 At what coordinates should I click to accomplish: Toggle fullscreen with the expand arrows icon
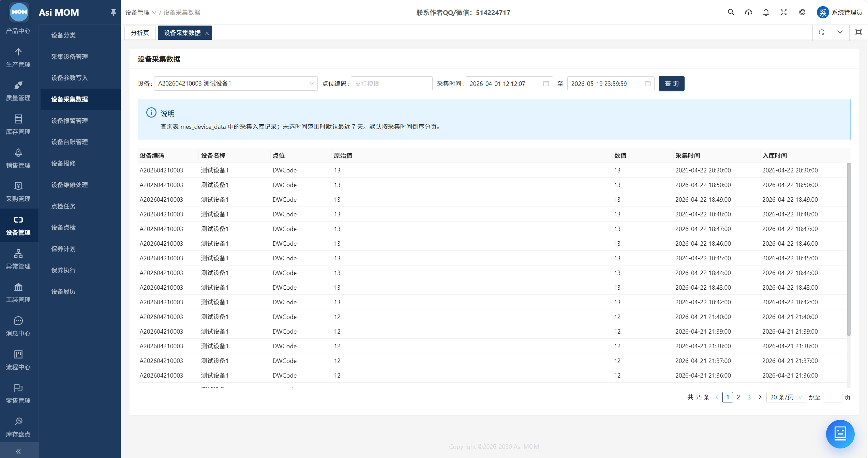(x=784, y=12)
